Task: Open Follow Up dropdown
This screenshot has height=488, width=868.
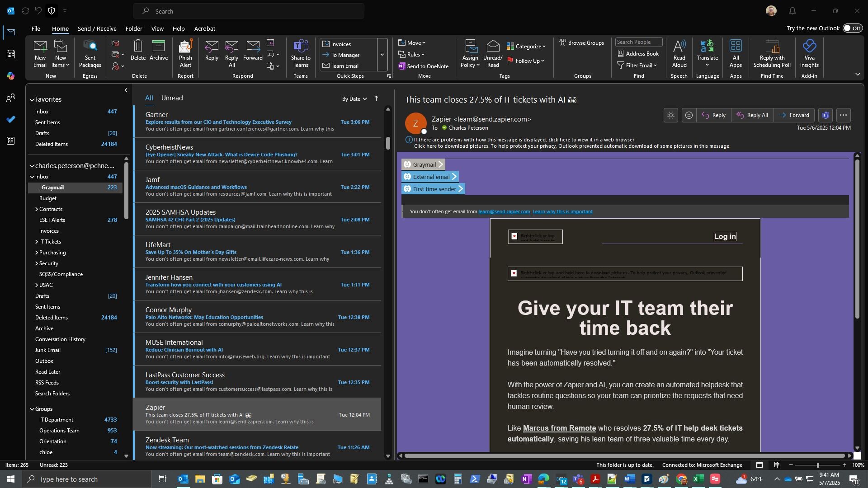Action: tap(526, 61)
